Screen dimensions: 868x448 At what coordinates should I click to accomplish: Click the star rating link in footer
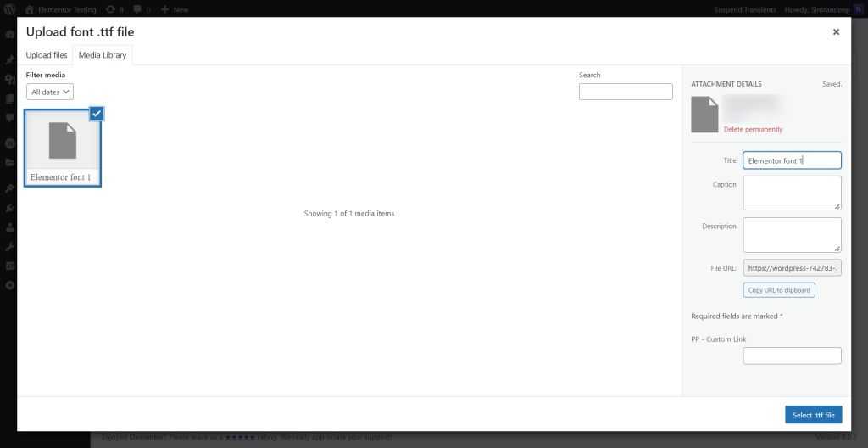[240, 437]
